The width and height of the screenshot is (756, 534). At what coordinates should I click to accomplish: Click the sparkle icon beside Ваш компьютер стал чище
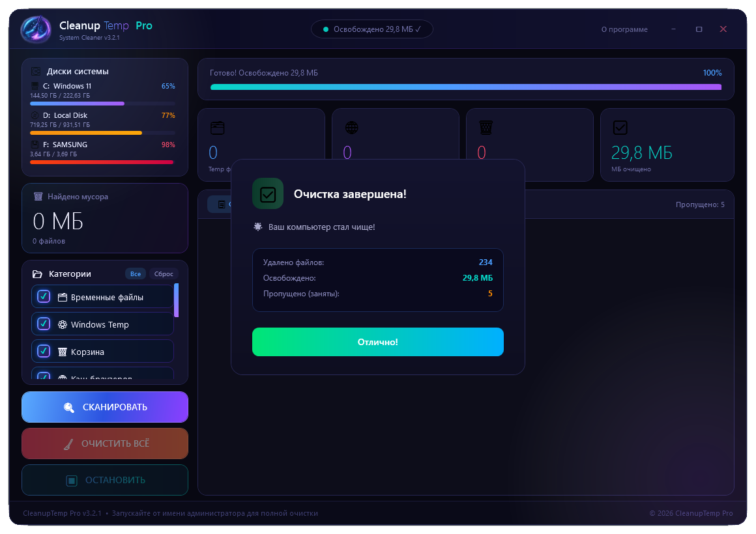258,227
